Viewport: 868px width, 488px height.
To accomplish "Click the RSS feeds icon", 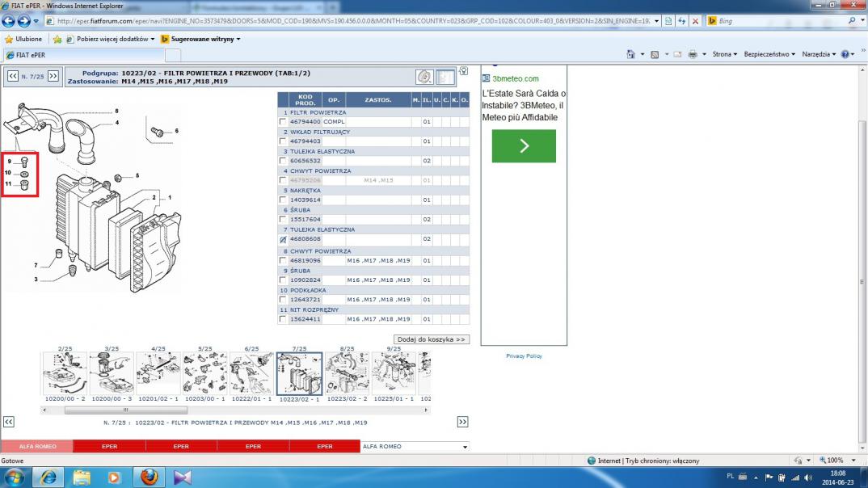I will 655,54.
